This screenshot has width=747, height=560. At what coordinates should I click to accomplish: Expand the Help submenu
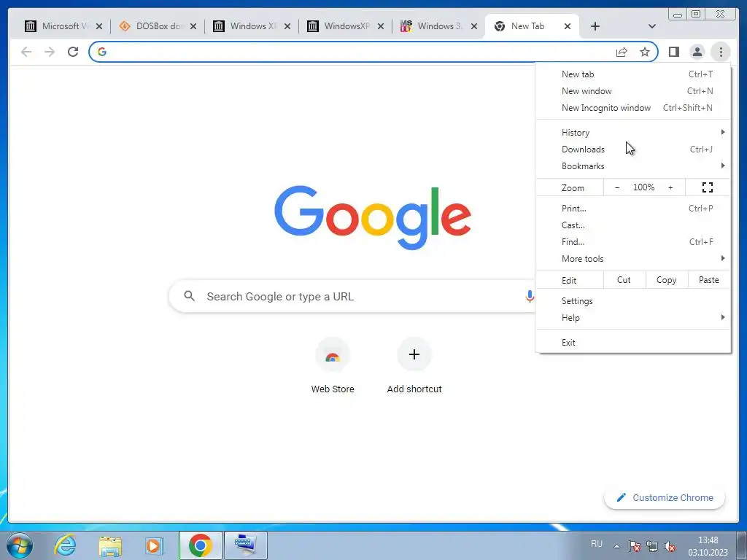click(x=633, y=318)
